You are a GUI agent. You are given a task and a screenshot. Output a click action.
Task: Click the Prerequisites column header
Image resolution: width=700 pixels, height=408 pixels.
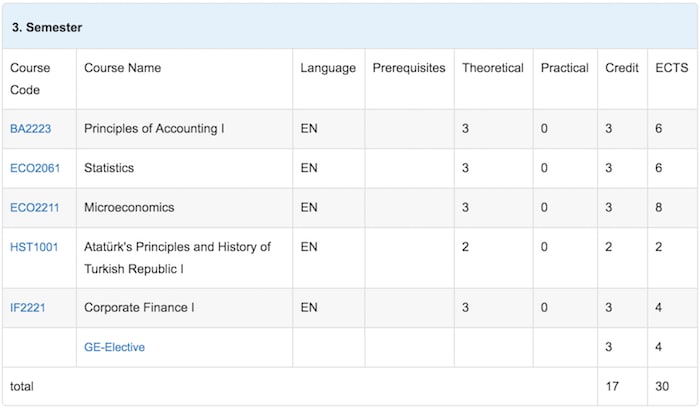tap(409, 68)
